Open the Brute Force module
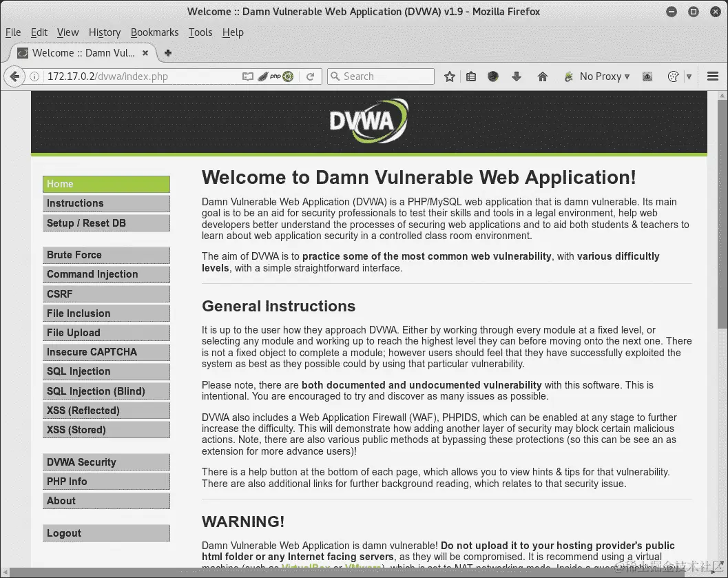This screenshot has height=578, width=728. [106, 255]
